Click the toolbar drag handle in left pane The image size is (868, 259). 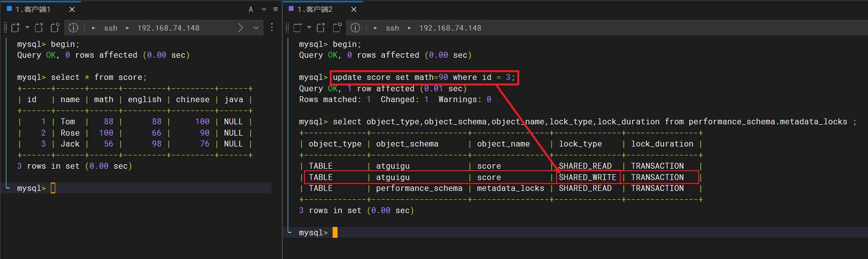[5, 28]
